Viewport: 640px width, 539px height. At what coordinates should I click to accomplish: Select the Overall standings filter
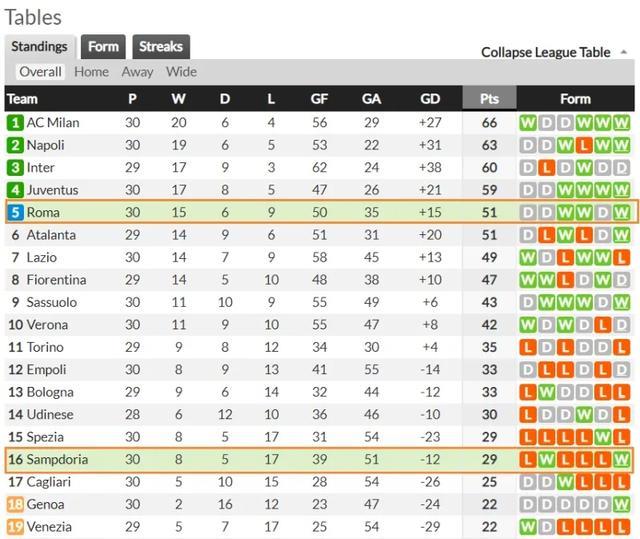40,72
